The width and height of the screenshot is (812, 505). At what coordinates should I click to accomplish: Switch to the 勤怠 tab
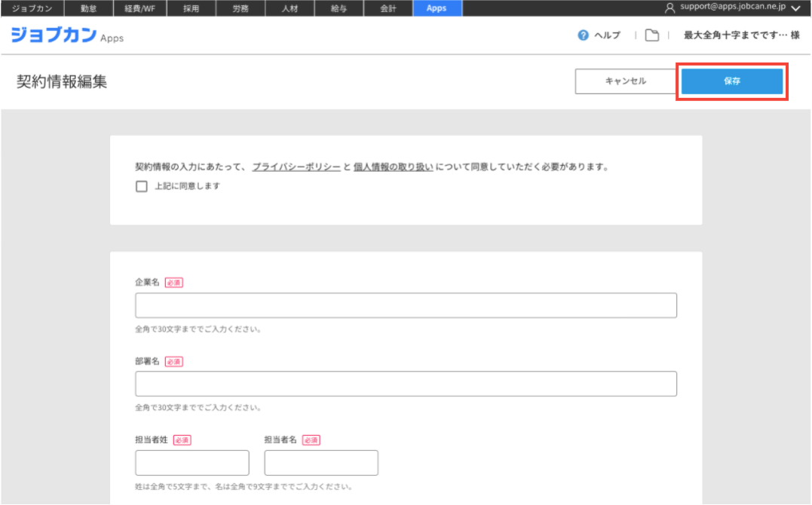pyautogui.click(x=89, y=8)
